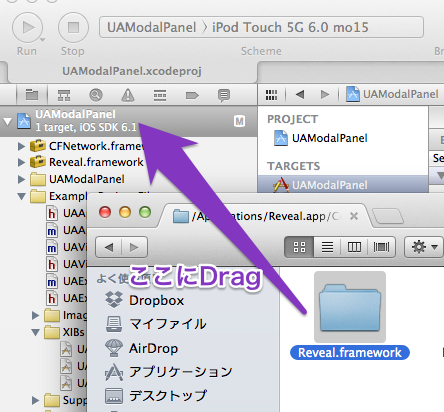Show the Issue navigator
The height and width of the screenshot is (412, 444).
128,95
